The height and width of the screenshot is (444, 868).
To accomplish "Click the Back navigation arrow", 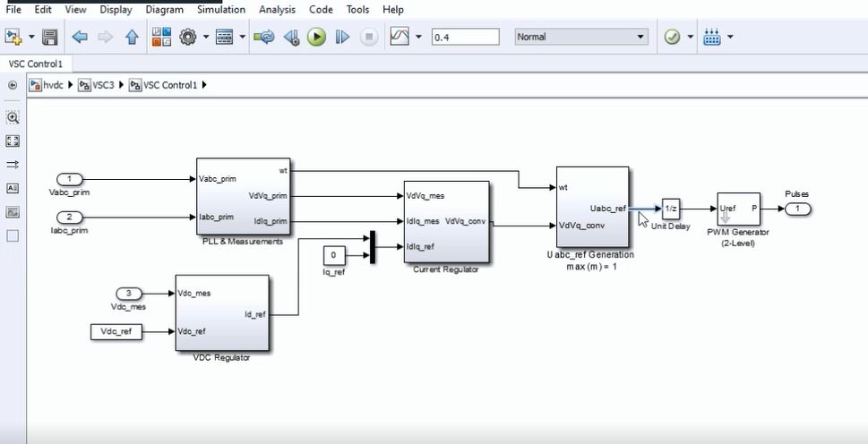I will [79, 37].
